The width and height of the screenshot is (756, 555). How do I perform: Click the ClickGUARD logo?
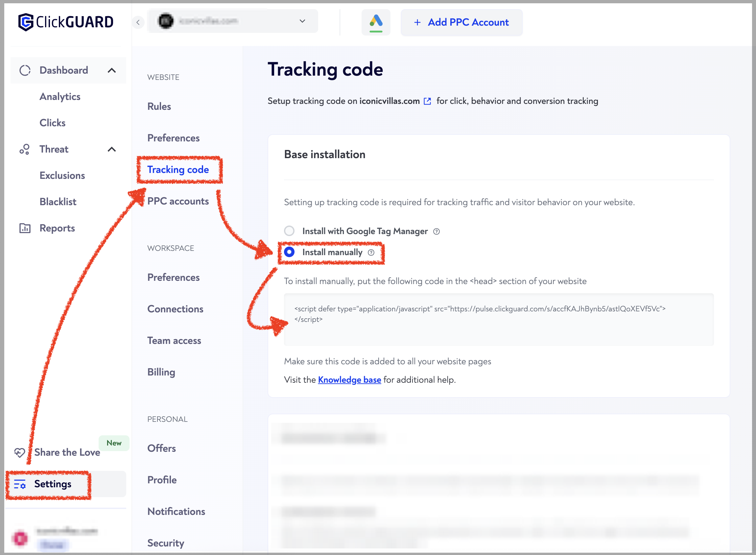pos(66,22)
